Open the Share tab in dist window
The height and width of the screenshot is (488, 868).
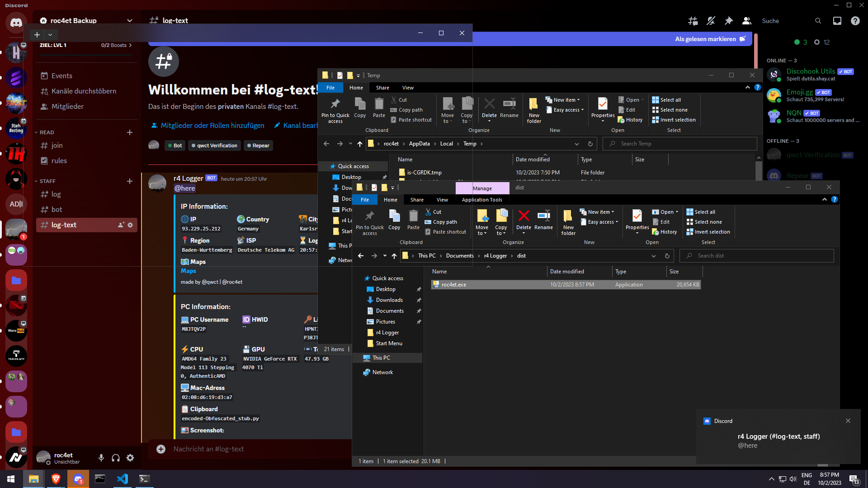coord(417,200)
